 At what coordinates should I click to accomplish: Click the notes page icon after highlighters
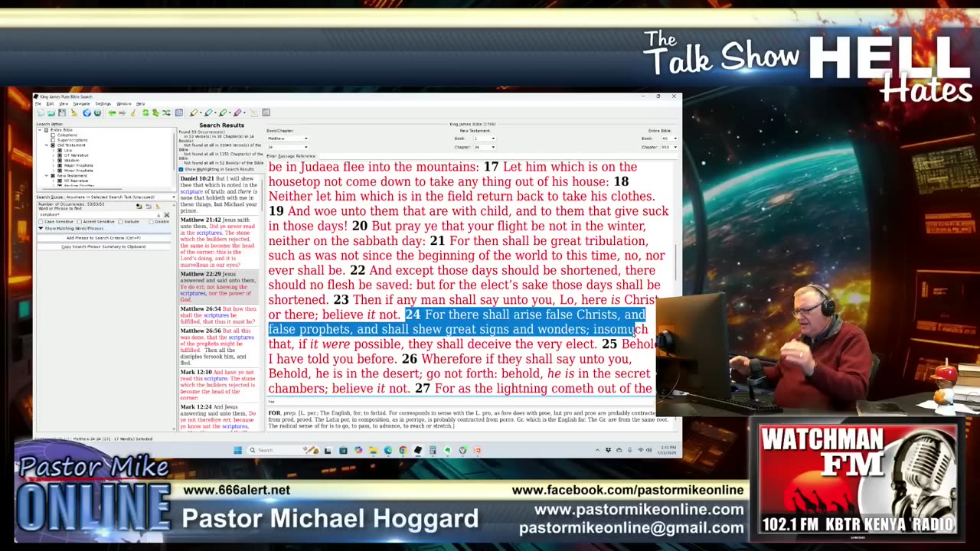point(253,112)
